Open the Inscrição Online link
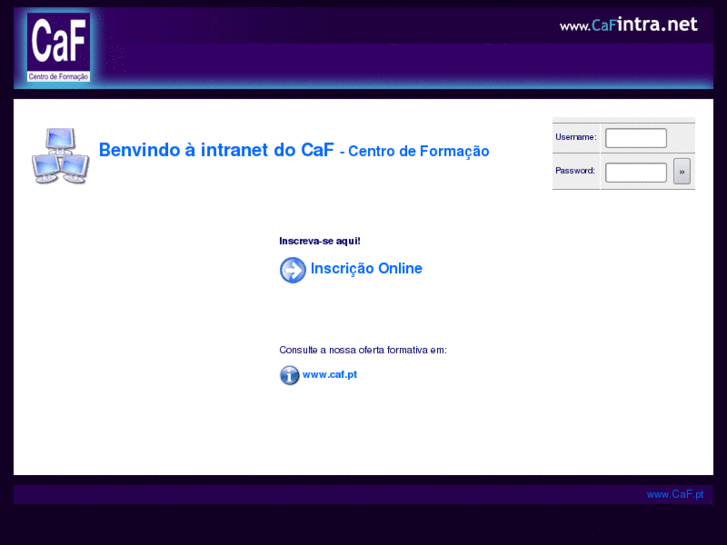727x545 pixels. pyautogui.click(x=366, y=269)
